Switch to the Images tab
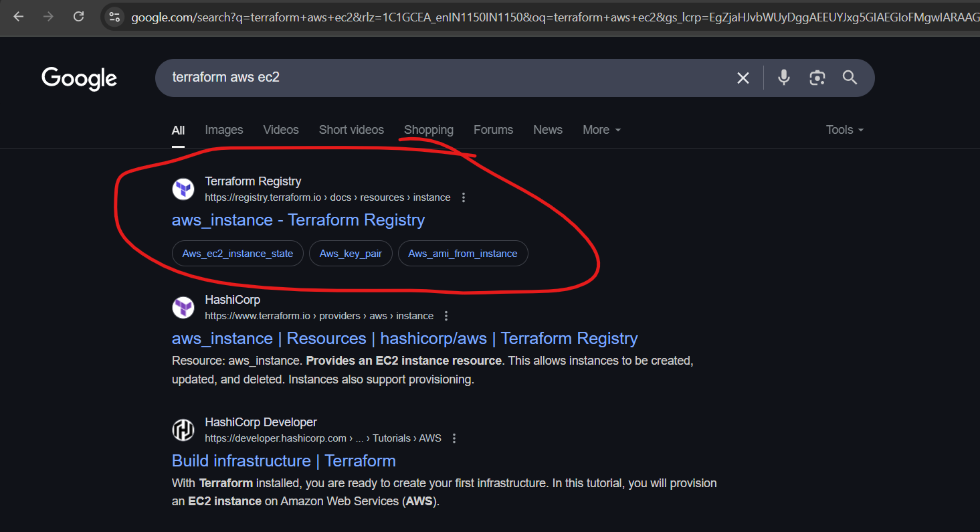The width and height of the screenshot is (980, 532). pyautogui.click(x=223, y=130)
